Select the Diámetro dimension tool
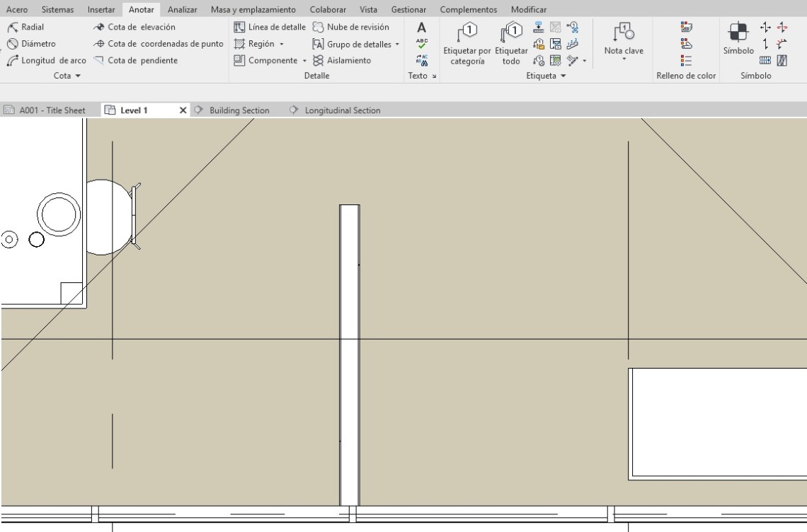 point(31,44)
